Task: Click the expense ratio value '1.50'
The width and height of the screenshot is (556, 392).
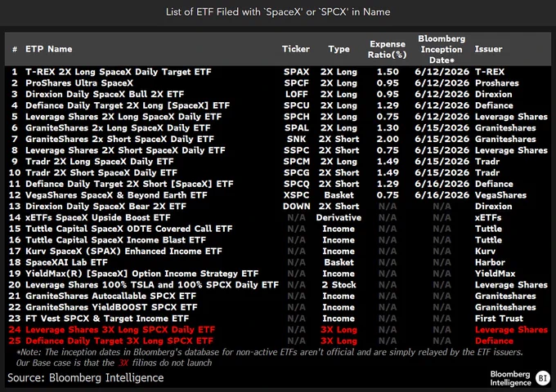Action: [x=388, y=72]
